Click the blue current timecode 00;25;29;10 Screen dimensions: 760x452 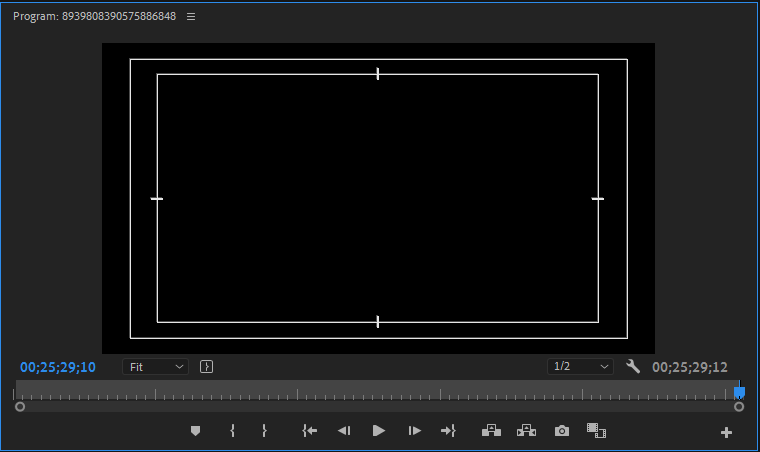point(58,367)
